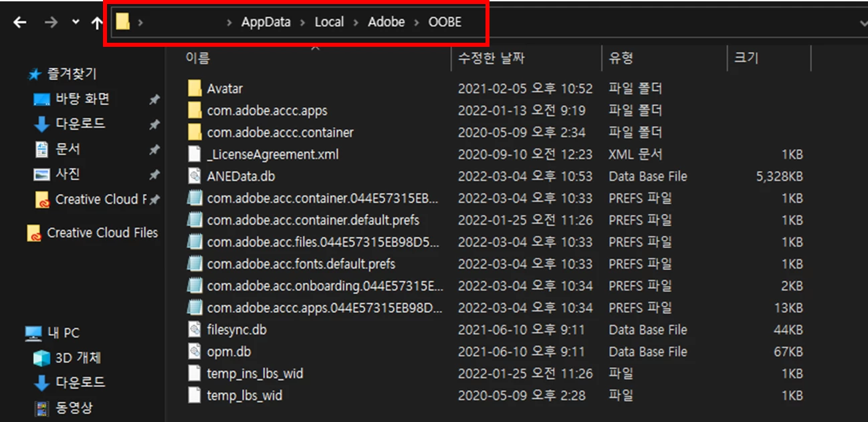Go forward with the right arrow button
868x422 pixels.
(51, 22)
